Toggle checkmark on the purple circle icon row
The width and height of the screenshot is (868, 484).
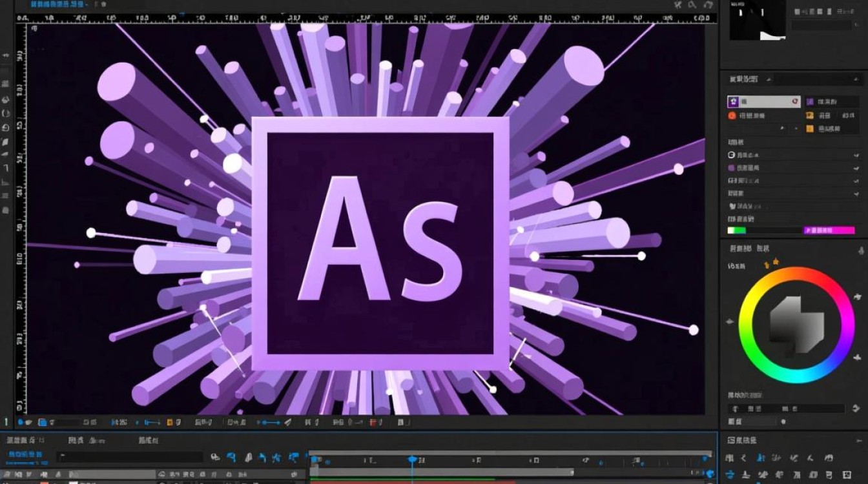point(856,168)
